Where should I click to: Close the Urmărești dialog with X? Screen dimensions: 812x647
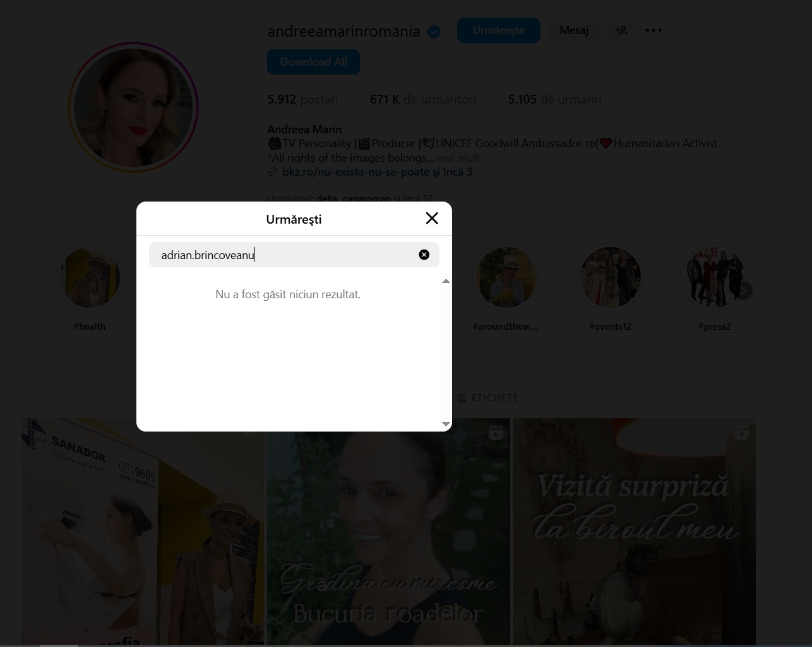[x=432, y=219]
